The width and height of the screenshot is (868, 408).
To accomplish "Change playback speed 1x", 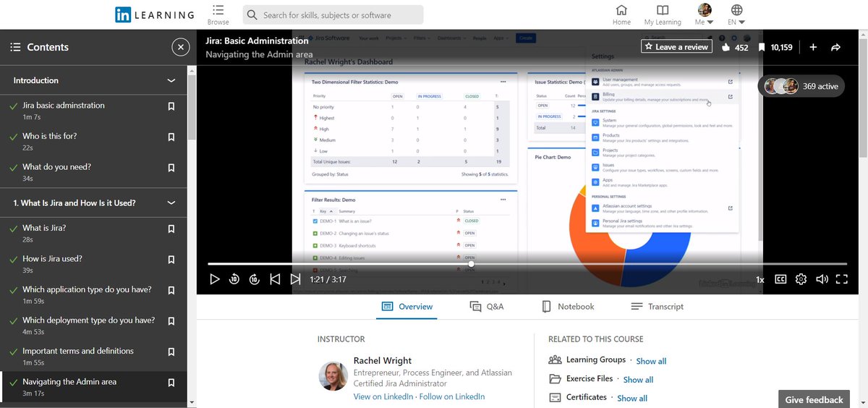I will point(760,279).
